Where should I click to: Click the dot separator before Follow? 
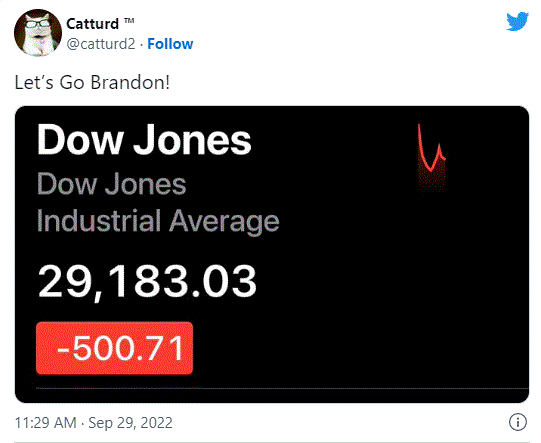[141, 45]
